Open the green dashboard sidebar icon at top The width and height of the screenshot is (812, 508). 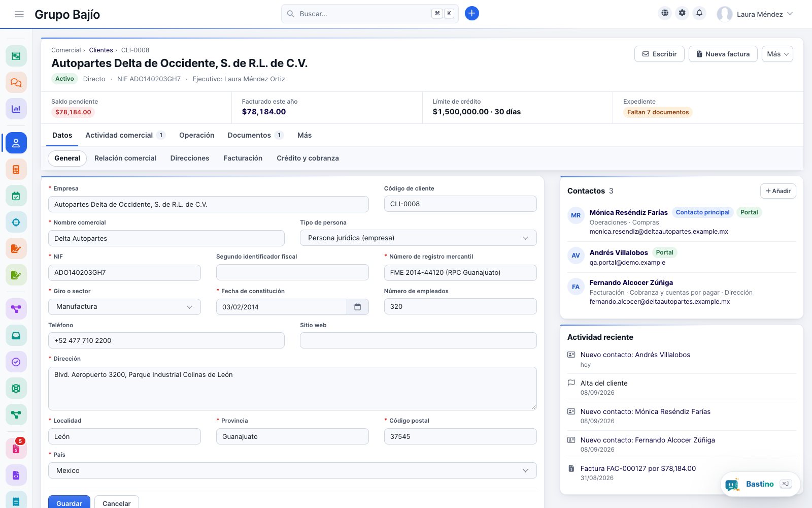(16, 56)
